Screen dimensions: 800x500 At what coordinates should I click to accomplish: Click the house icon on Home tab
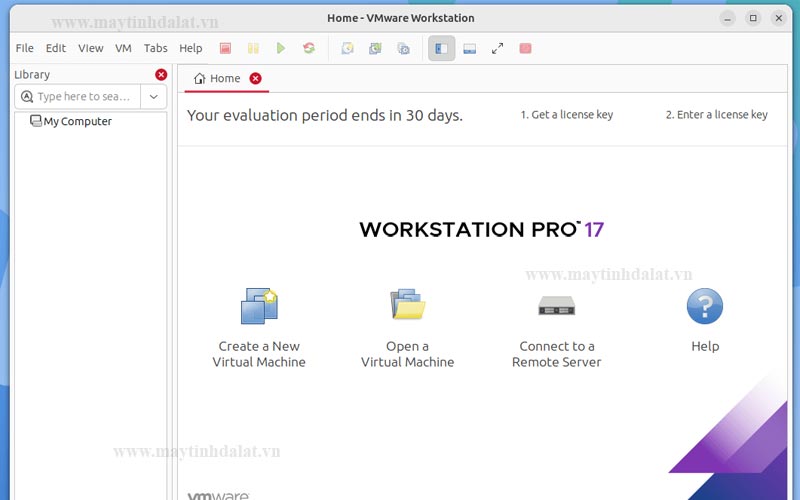[x=199, y=78]
